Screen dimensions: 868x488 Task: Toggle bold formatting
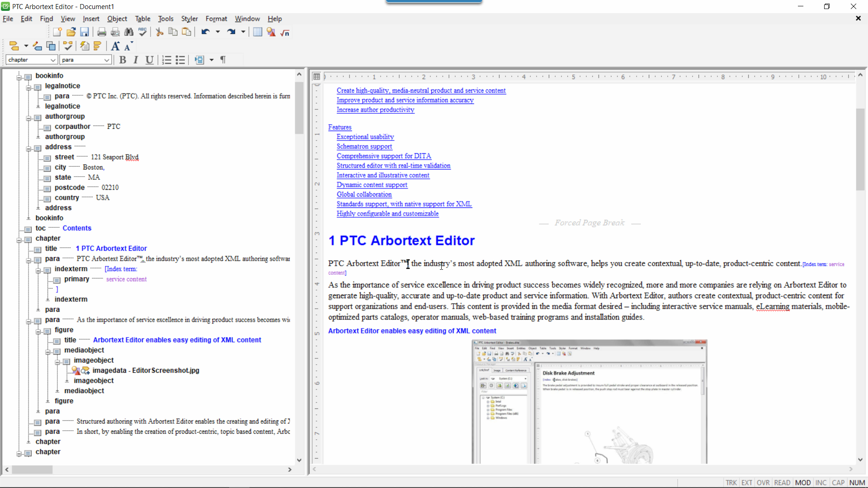[123, 60]
